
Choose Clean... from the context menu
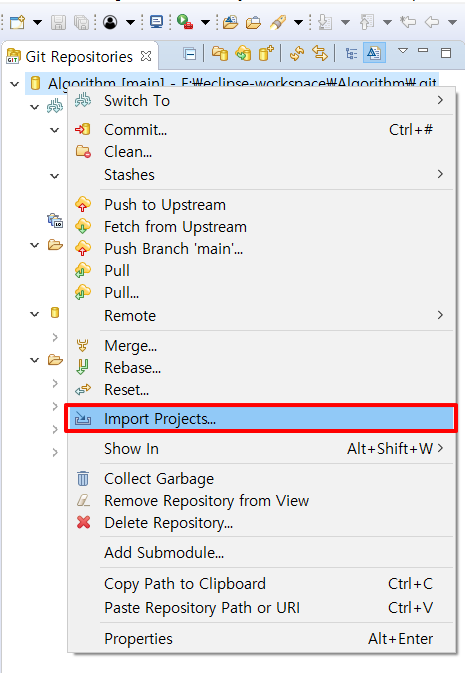pyautogui.click(x=261, y=152)
